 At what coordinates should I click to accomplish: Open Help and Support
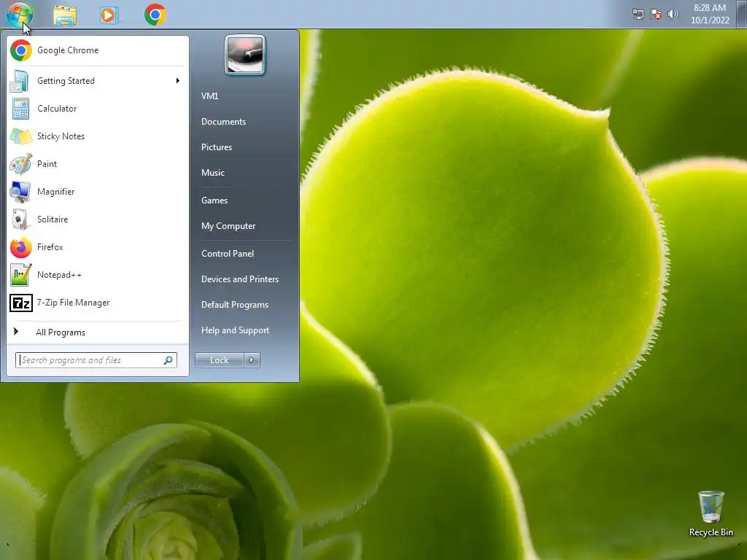click(235, 330)
